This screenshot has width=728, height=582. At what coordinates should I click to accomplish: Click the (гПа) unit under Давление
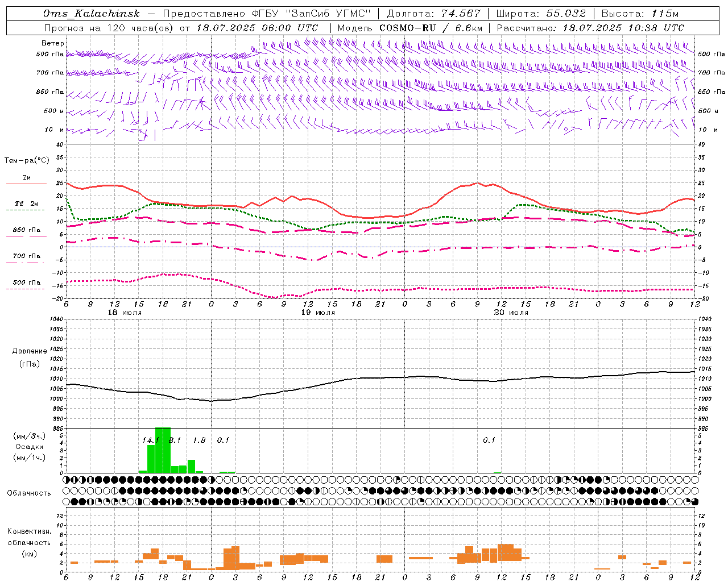29,364
